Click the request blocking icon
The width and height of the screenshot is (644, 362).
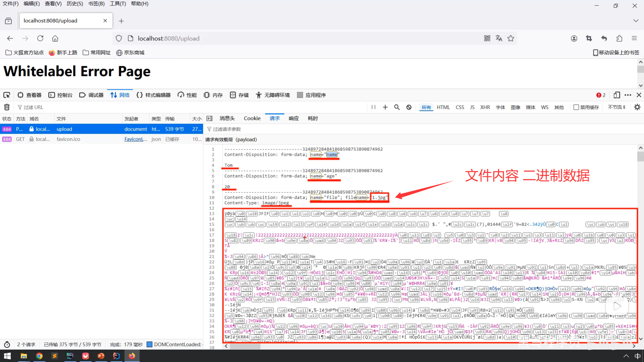tap(409, 107)
